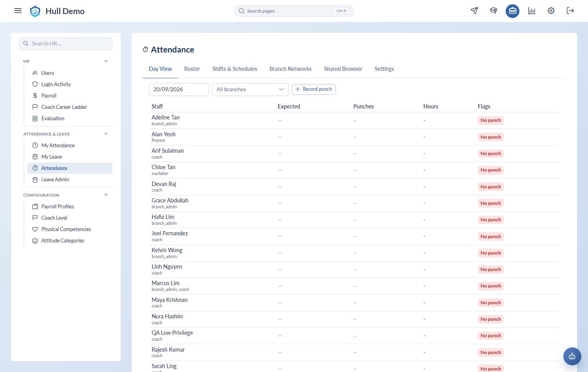Click the Attitude Categories smiley icon
Viewport: 588px width, 372px height.
pyautogui.click(x=35, y=240)
